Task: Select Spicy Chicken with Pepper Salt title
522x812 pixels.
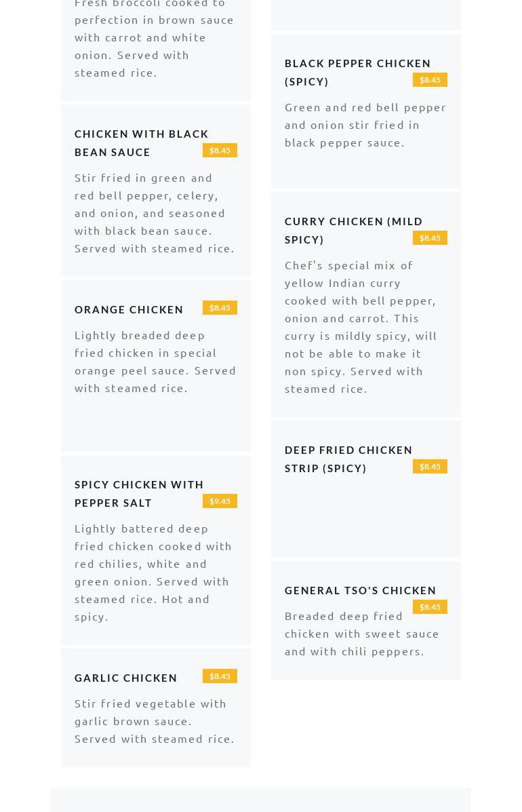Action: (139, 493)
